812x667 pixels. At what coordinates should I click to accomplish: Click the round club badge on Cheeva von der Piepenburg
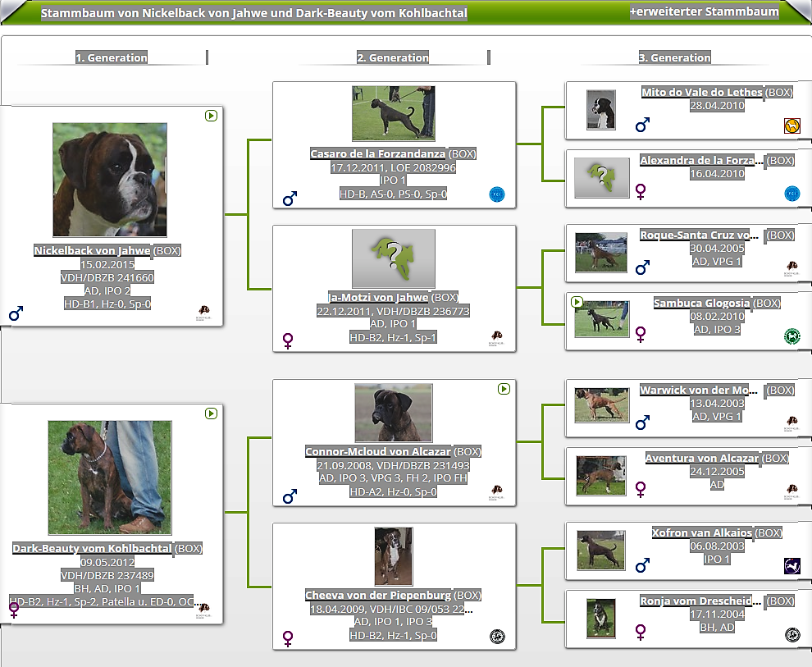pos(496,636)
